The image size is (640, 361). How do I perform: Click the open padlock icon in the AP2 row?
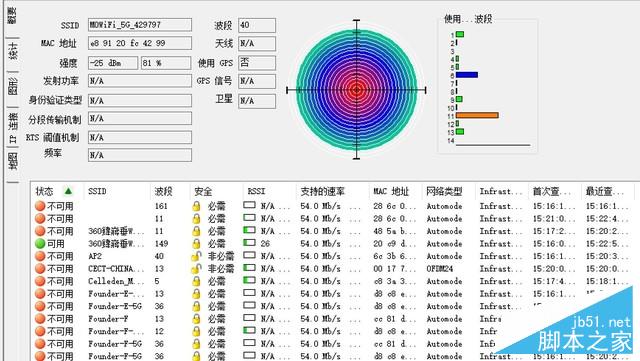click(x=196, y=256)
